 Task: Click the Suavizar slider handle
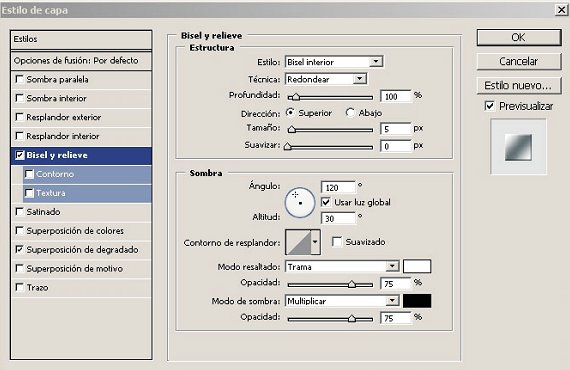(288, 146)
